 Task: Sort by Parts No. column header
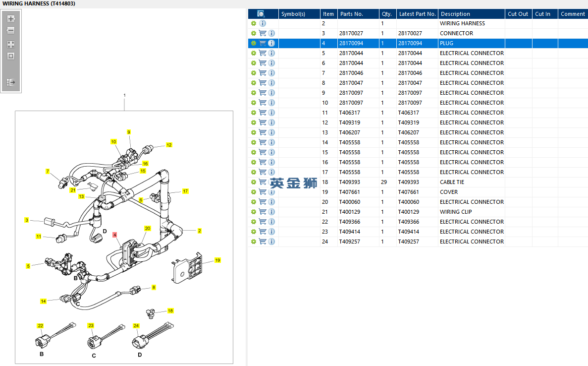[x=351, y=14]
